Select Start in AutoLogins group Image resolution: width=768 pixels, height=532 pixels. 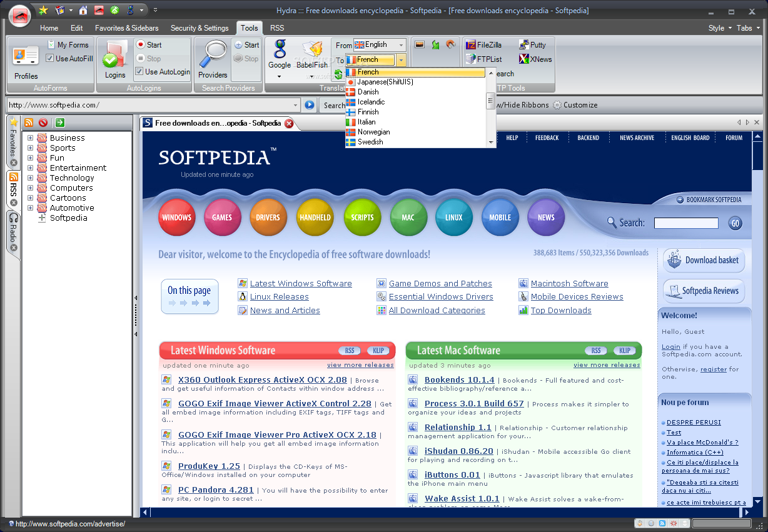pyautogui.click(x=149, y=45)
